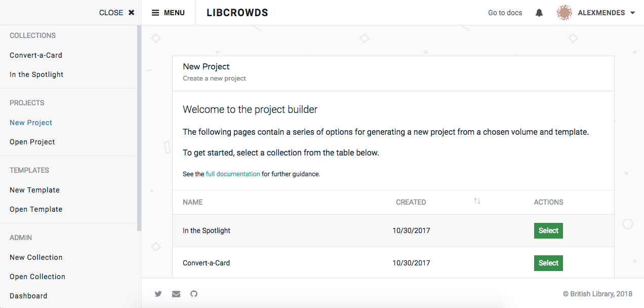Open the Twitter icon in footer
Viewport: 644px width, 308px height.
pyautogui.click(x=158, y=294)
